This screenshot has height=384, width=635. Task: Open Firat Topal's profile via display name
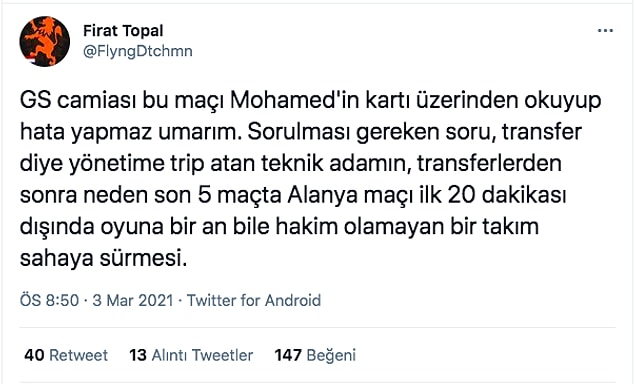tap(123, 31)
